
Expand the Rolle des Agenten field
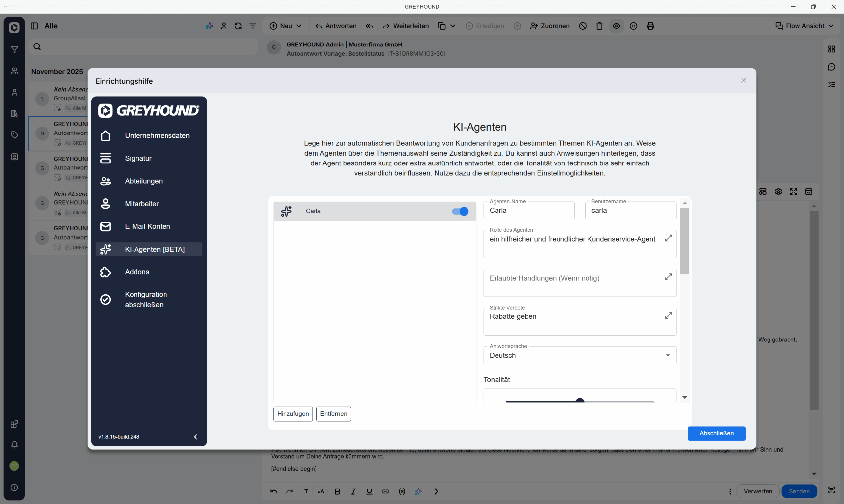point(668,238)
